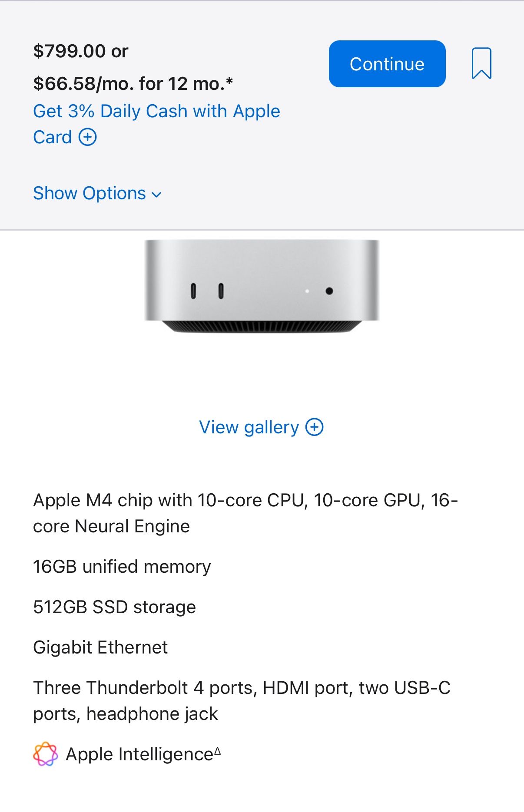Expand Show Options
The image size is (524, 812).
[90, 193]
